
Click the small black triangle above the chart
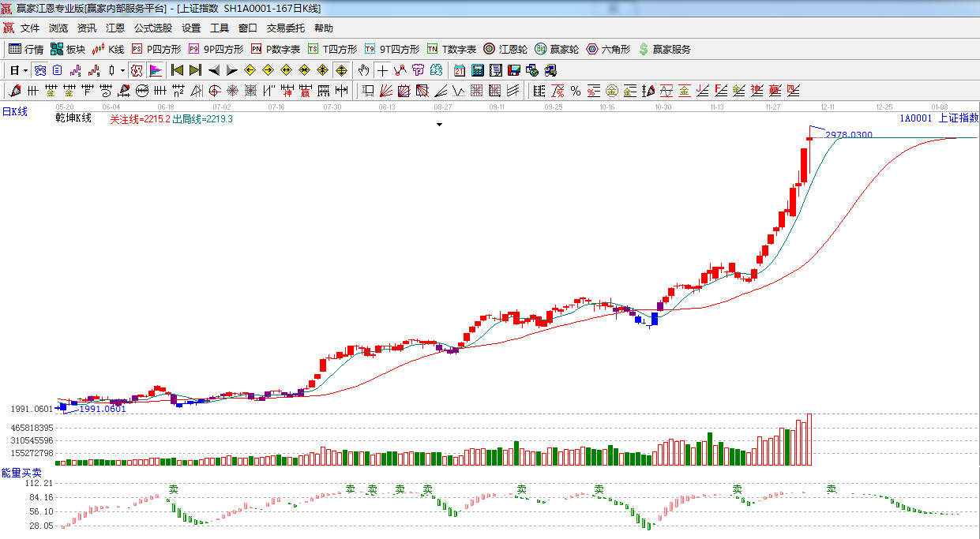(440, 125)
